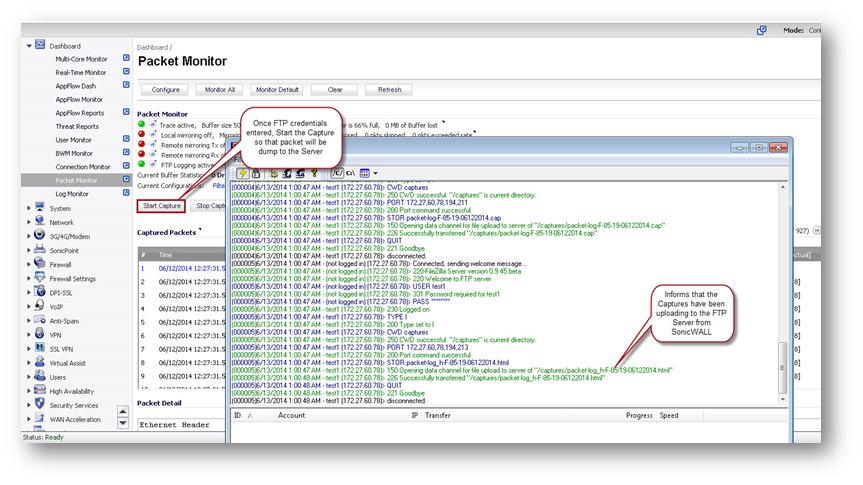Click the Clear button

point(335,90)
